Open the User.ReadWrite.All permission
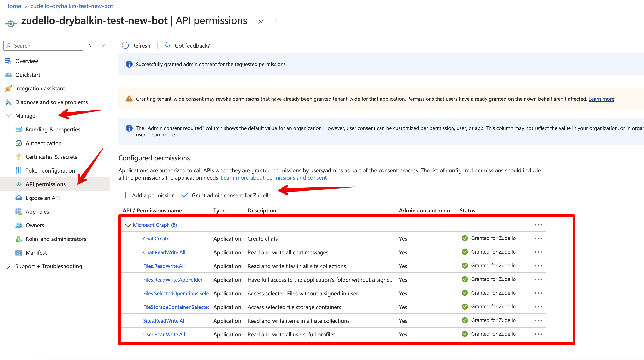 click(x=164, y=335)
